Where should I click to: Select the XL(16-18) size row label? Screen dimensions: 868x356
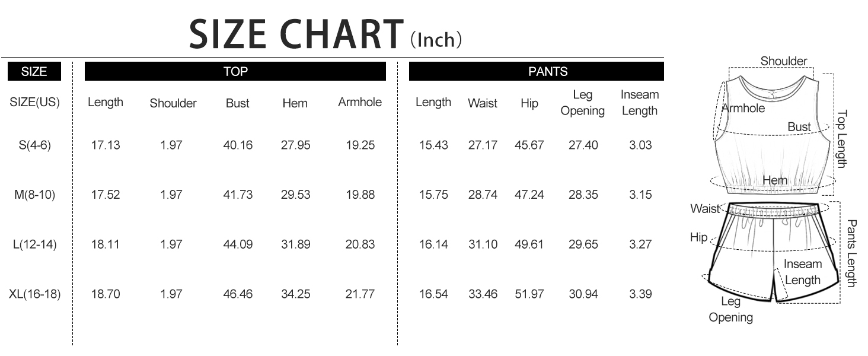(35, 294)
